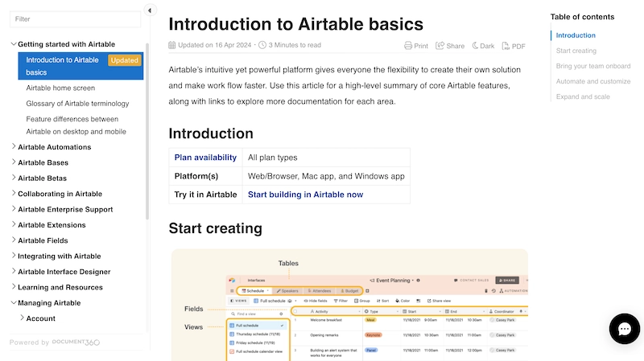Click the Updated badge in sidebar
Viewport: 644px width, 361px height.
(x=125, y=60)
